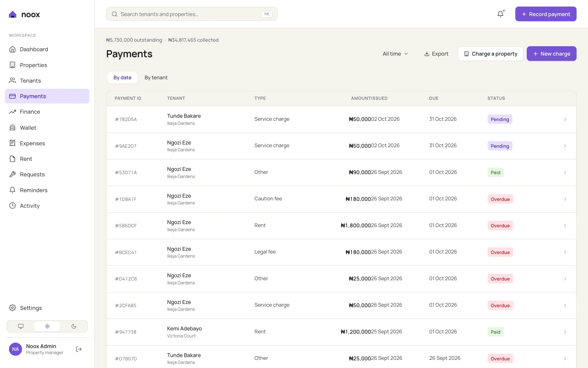
Task: Expand payment #53D71A row chevron
Action: coord(565,173)
